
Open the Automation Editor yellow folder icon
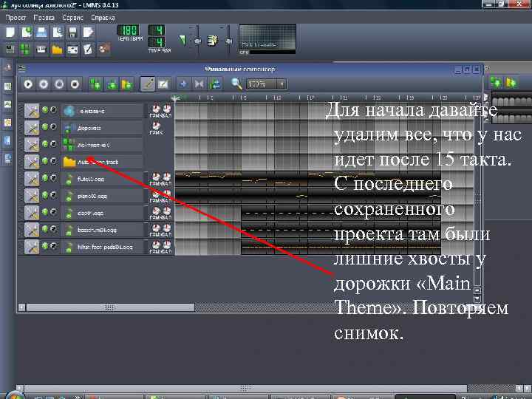pos(57,50)
